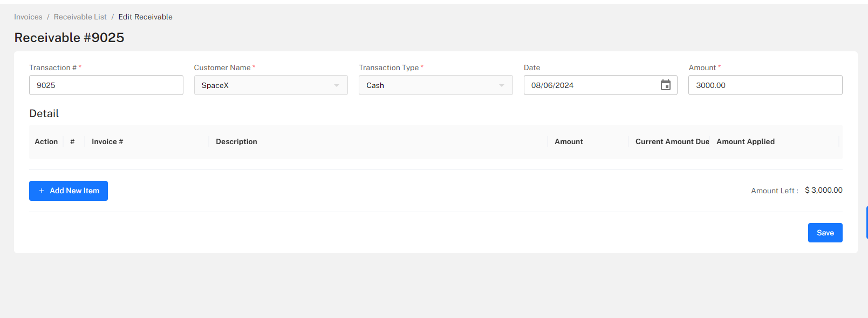
Task: Click the Invoice # column header
Action: click(107, 141)
